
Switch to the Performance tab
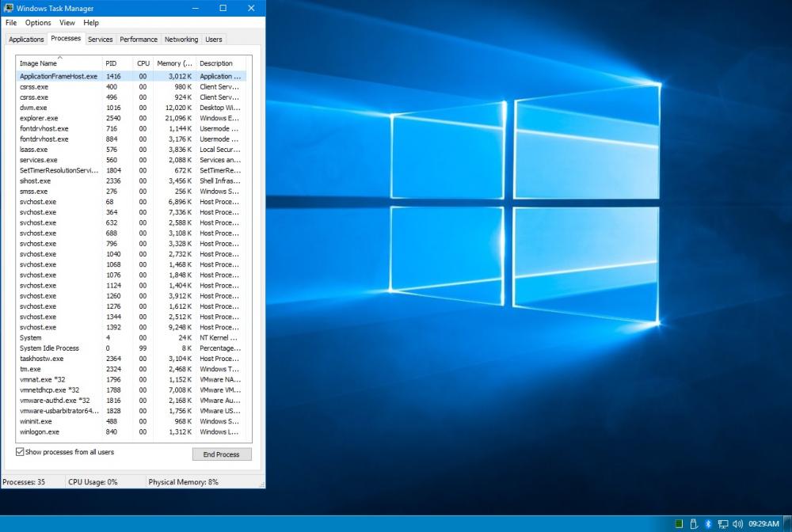(139, 39)
